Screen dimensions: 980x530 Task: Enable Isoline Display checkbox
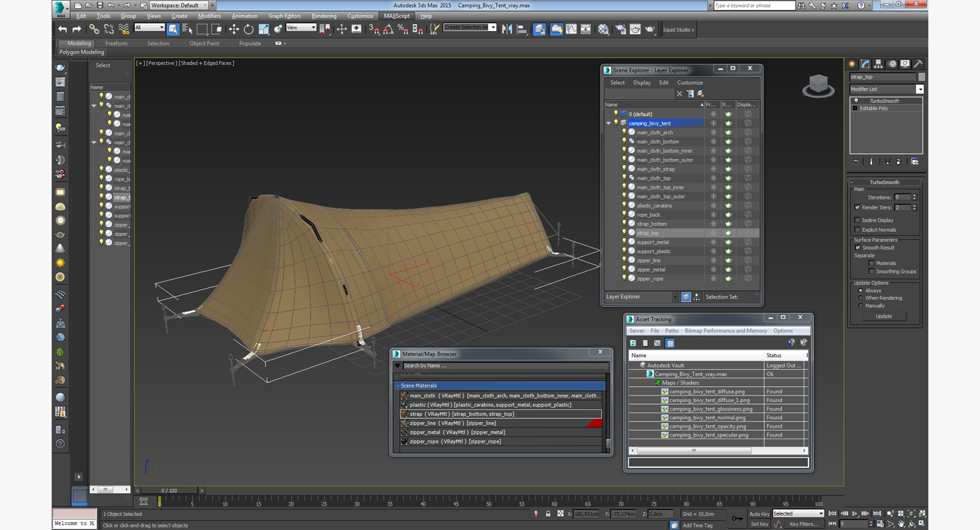pyautogui.click(x=857, y=220)
